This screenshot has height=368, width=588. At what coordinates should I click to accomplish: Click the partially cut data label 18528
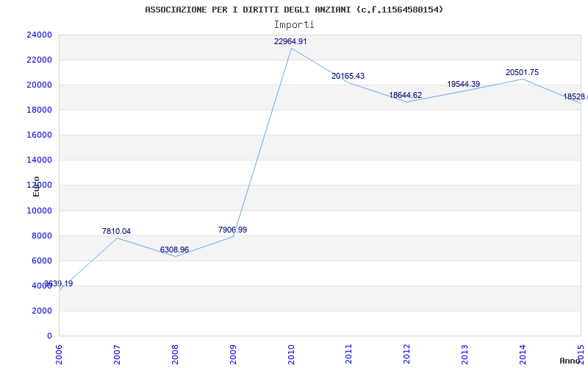(576, 97)
